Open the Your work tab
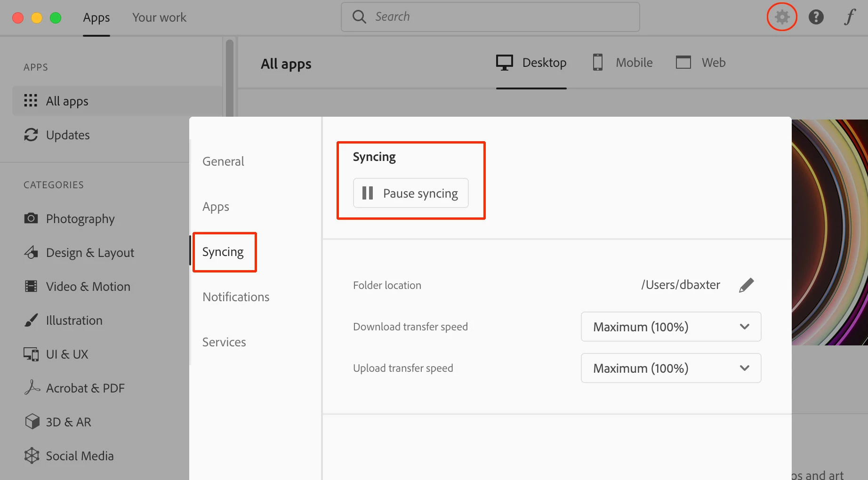This screenshot has height=480, width=868. 159,17
